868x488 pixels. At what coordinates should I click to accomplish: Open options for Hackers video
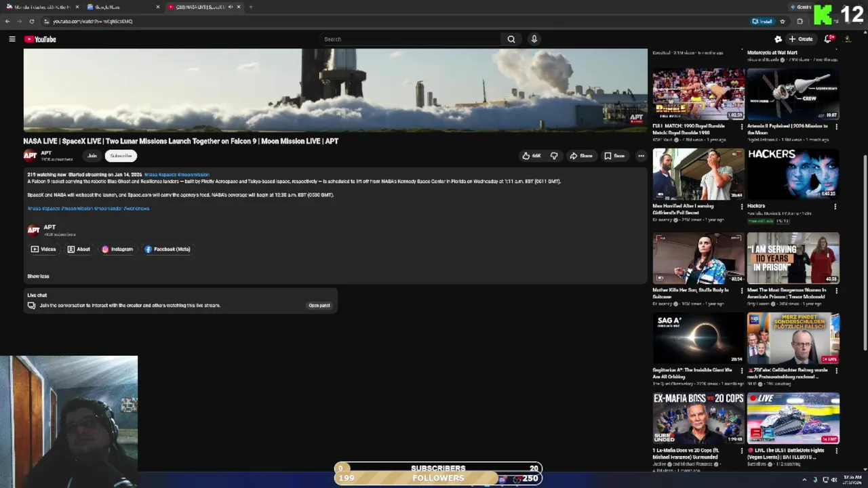coord(835,206)
